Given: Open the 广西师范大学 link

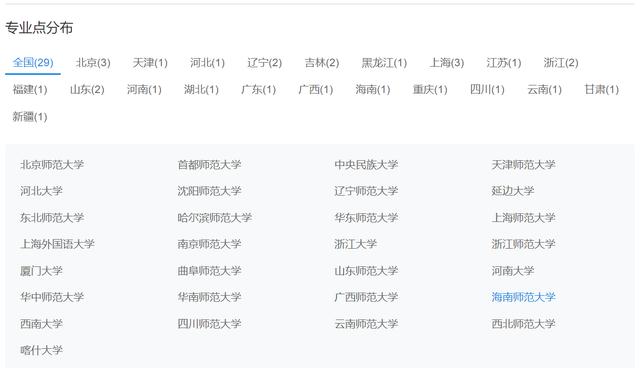Looking at the screenshot, I should 366,297.
